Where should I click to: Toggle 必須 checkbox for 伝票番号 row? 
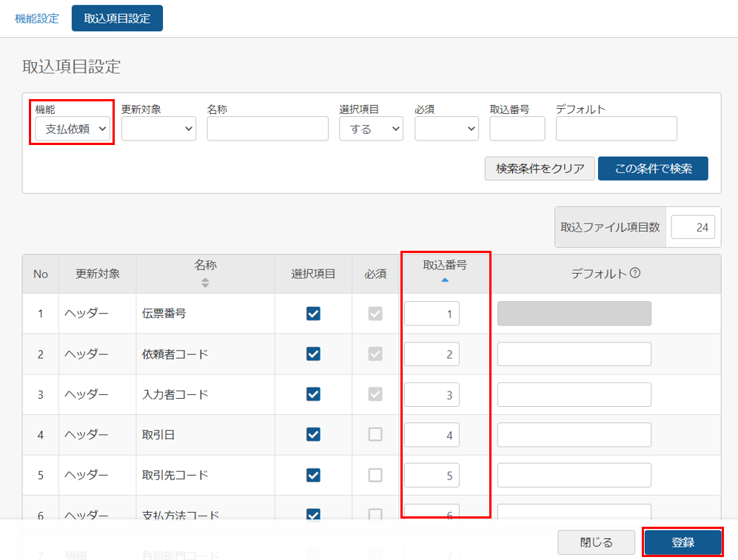click(375, 314)
